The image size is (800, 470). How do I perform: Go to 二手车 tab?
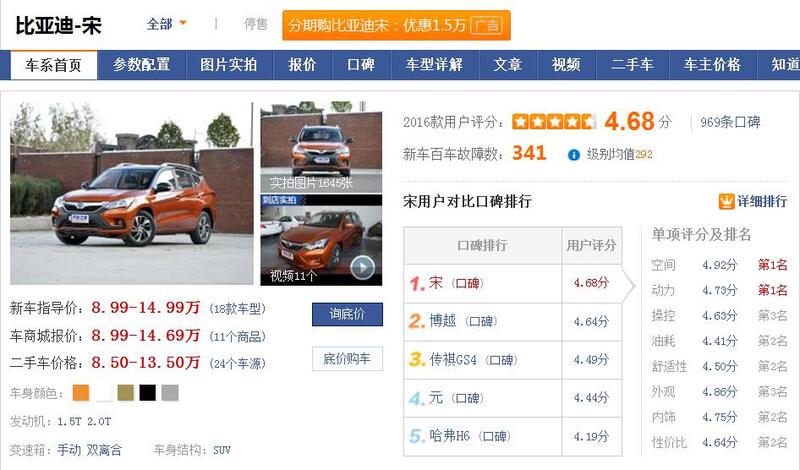[632, 65]
